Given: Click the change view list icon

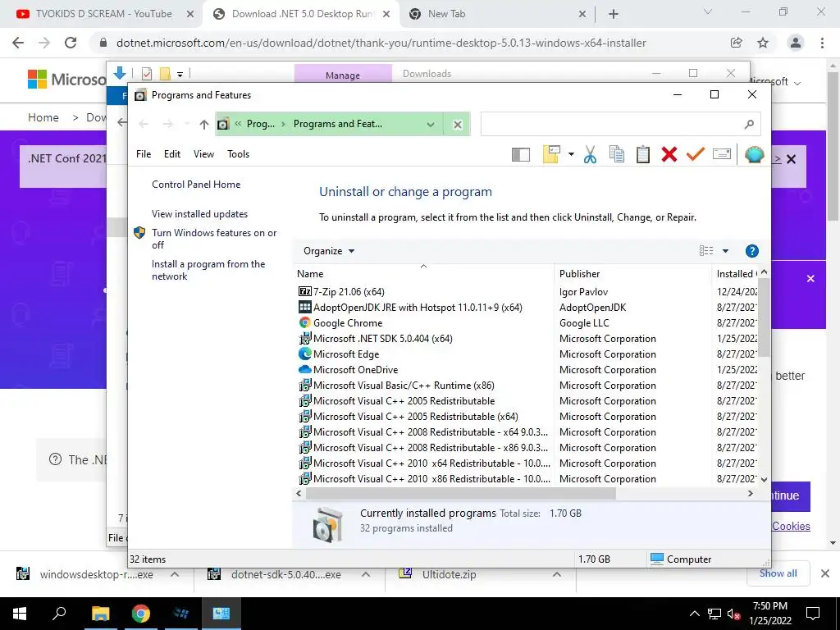Looking at the screenshot, I should coord(706,251).
